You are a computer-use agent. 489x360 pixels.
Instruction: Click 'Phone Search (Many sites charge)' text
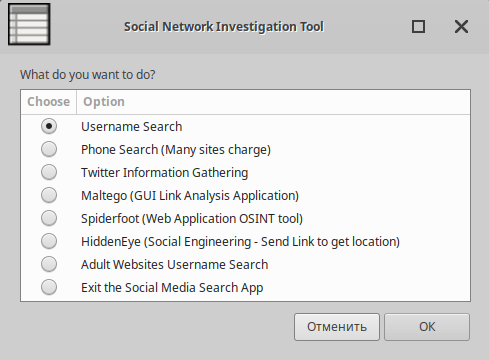(x=176, y=150)
